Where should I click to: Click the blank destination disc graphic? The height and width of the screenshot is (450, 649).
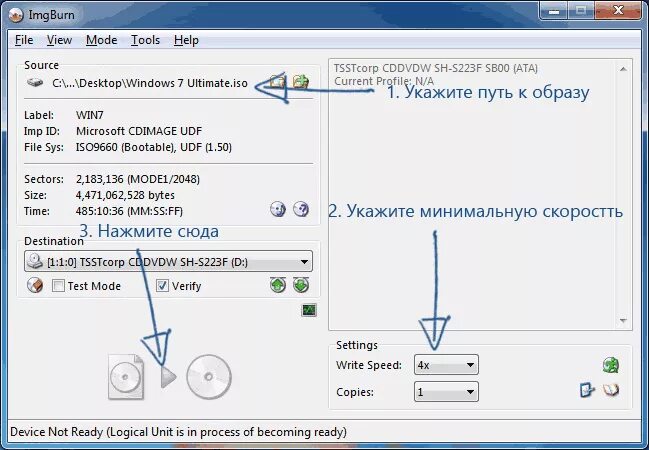pos(209,377)
